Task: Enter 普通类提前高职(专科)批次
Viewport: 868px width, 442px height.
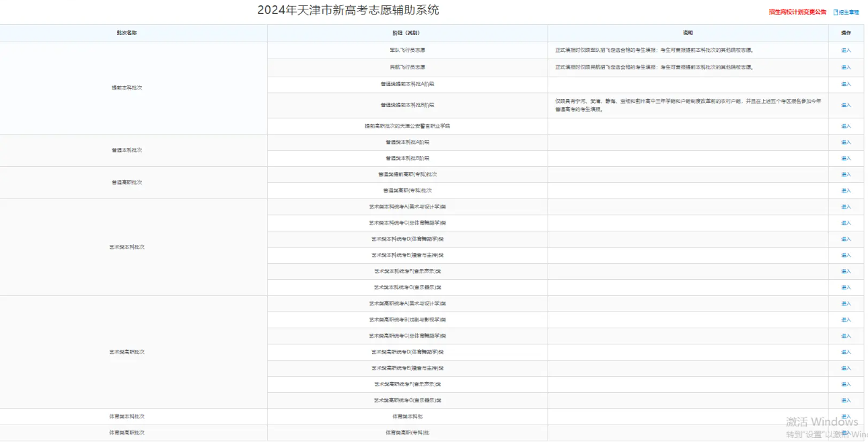Action: pyautogui.click(x=846, y=174)
